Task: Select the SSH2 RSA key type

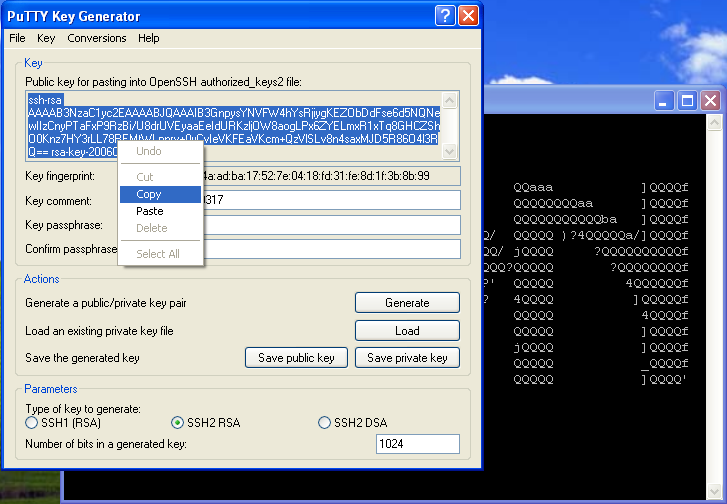Action: [x=177, y=422]
